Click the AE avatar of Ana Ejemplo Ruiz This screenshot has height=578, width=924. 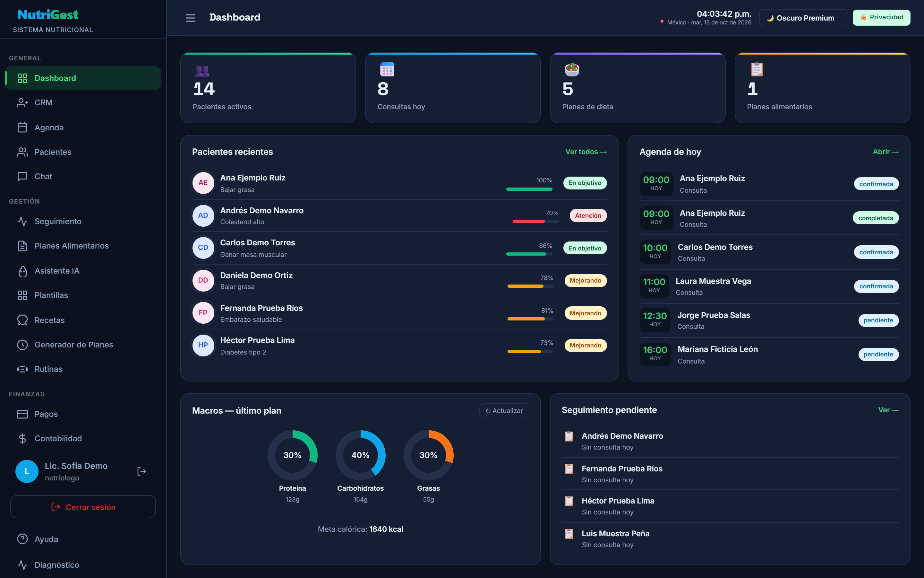click(x=203, y=183)
